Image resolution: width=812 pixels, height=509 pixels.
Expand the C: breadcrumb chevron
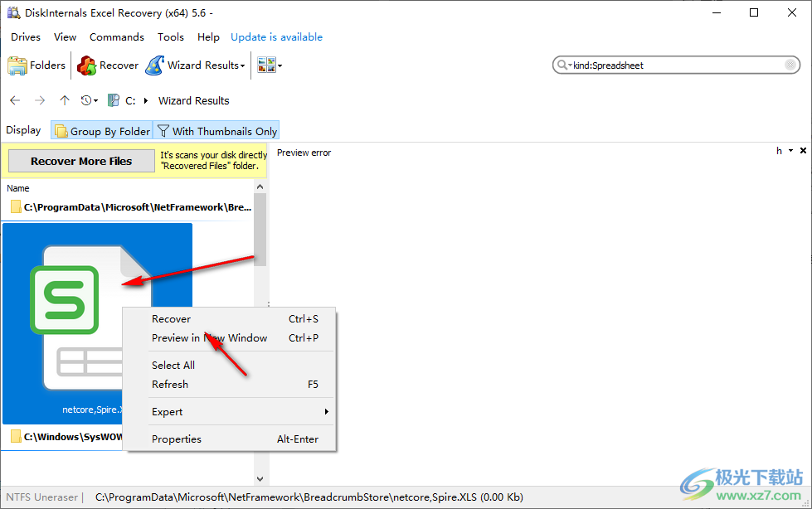point(146,100)
